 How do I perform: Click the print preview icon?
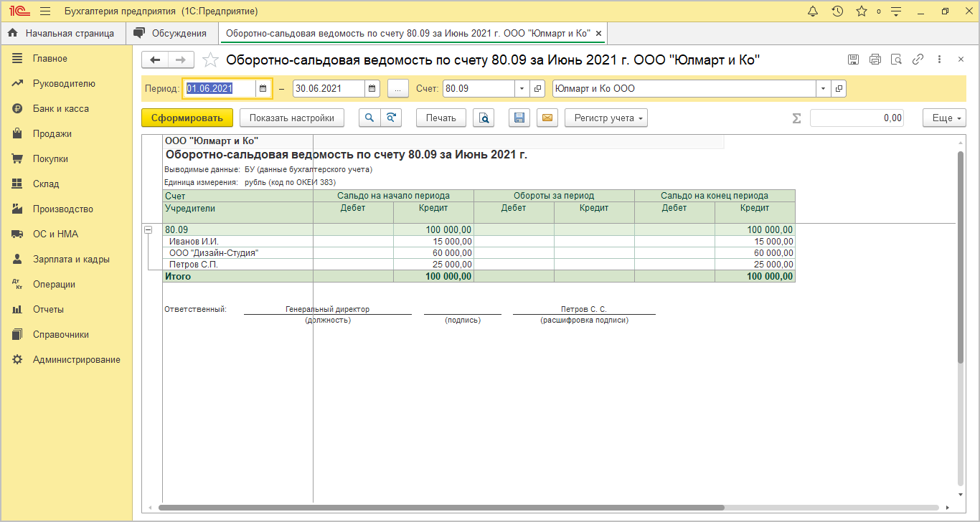[485, 118]
